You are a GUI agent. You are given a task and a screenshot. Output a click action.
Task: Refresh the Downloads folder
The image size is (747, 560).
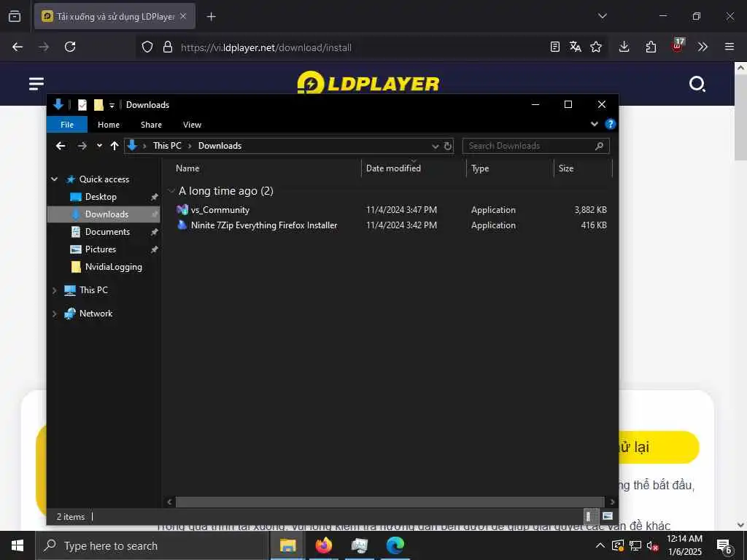tap(448, 146)
